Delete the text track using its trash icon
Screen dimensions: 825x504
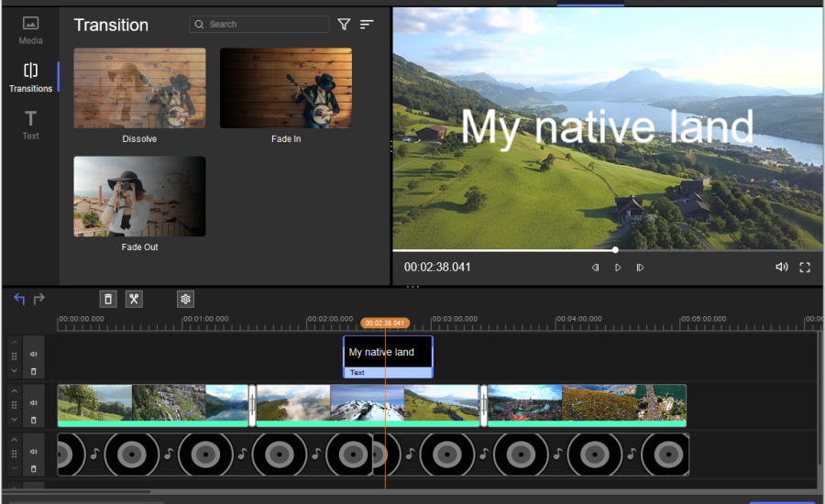coord(34,371)
